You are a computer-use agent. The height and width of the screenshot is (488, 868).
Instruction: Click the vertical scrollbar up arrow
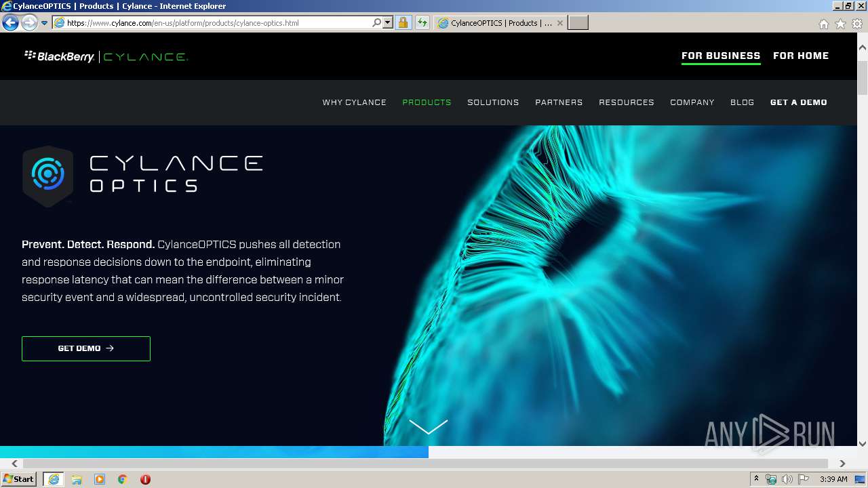pyautogui.click(x=863, y=47)
